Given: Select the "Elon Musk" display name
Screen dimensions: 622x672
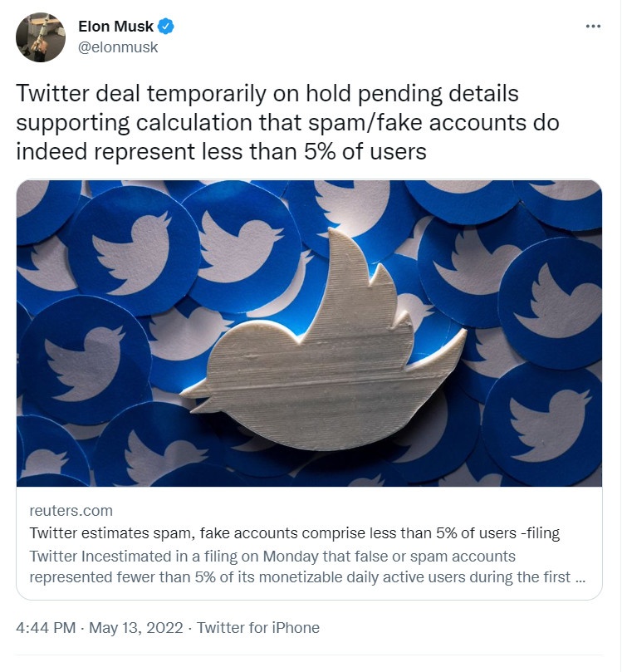Looking at the screenshot, I should 117,25.
